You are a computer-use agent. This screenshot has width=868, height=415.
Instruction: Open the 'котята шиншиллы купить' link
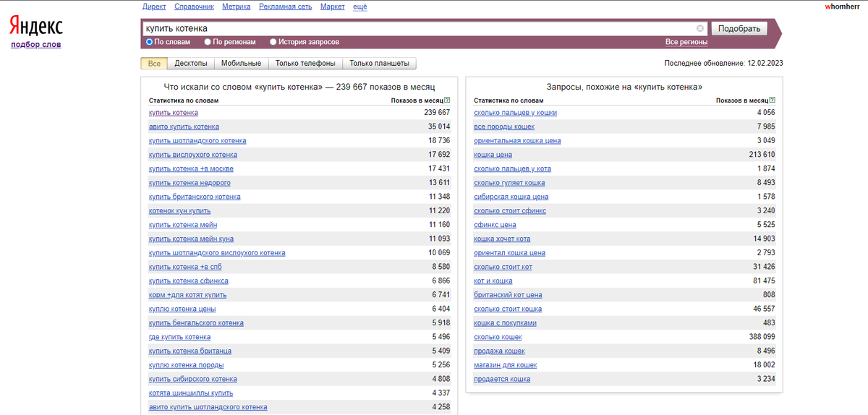click(x=191, y=393)
